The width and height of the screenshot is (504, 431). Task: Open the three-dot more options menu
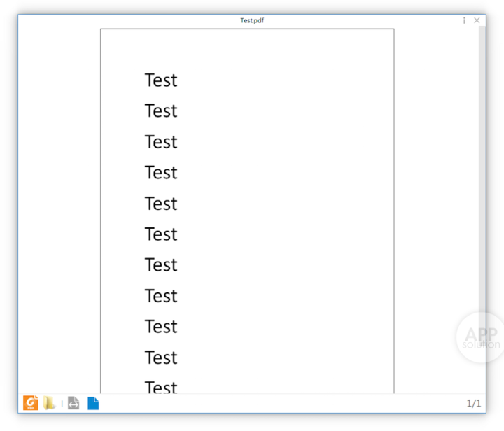pos(464,20)
